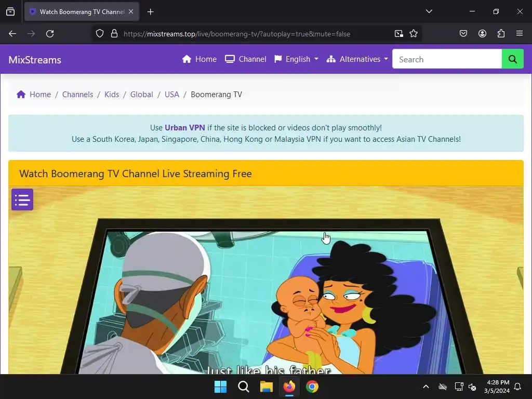The image size is (532, 399).
Task: Switch to Firefox in the taskbar
Action: (289, 387)
